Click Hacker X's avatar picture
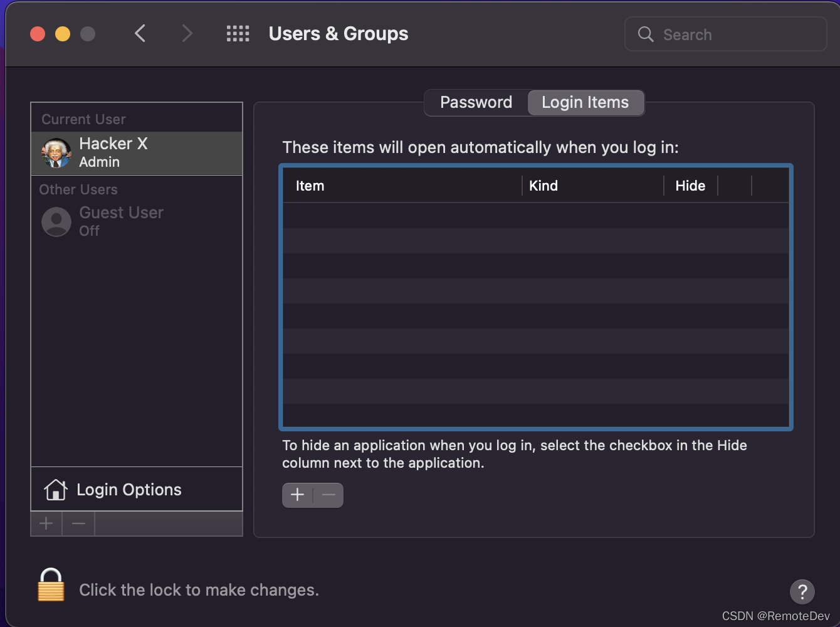840x627 pixels. coord(56,153)
